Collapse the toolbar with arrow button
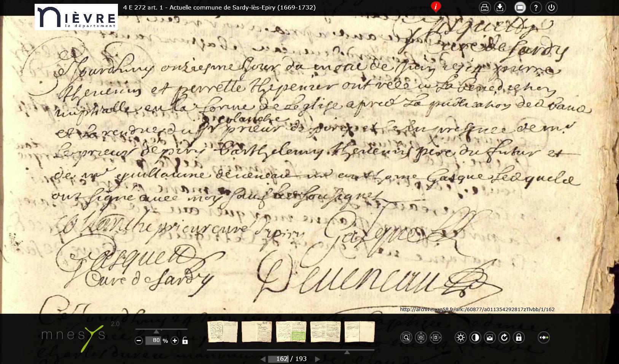Viewport: 619px width, 364px height. pos(544,337)
